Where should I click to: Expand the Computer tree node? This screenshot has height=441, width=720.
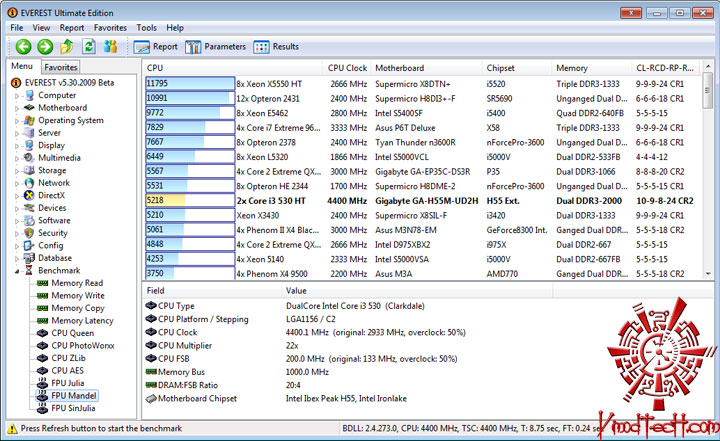point(17,96)
